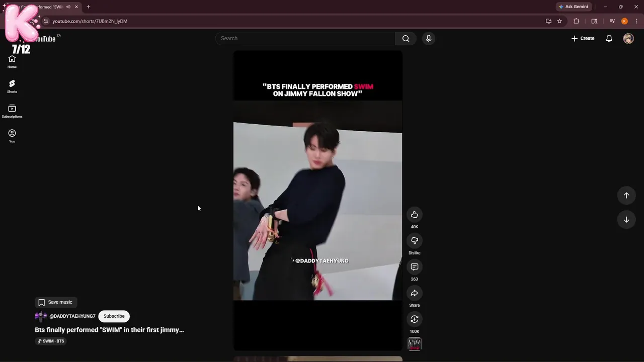Open the browser extensions puzzle icon
Screen dimensions: 644x362
(x=576, y=21)
